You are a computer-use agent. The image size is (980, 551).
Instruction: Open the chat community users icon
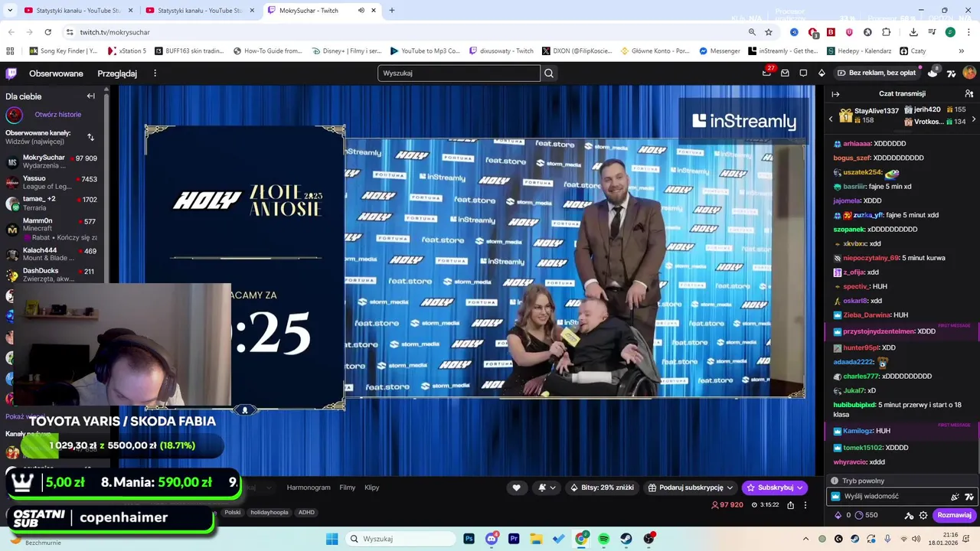click(969, 94)
